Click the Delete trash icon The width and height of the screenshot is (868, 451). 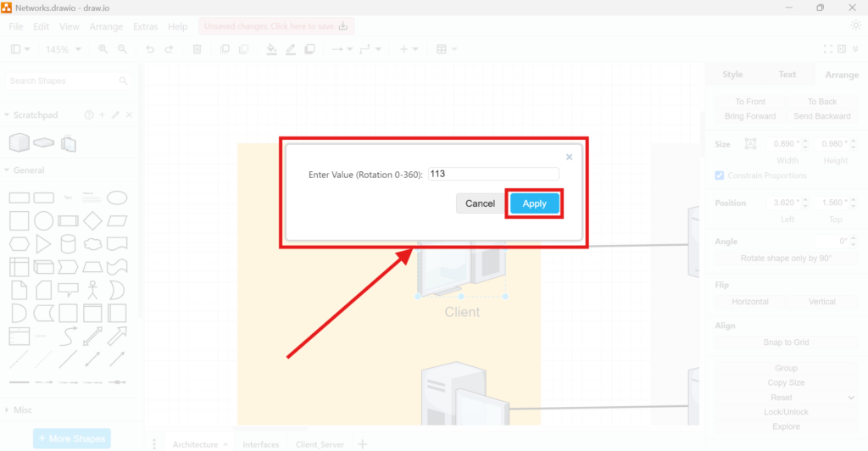tap(197, 49)
